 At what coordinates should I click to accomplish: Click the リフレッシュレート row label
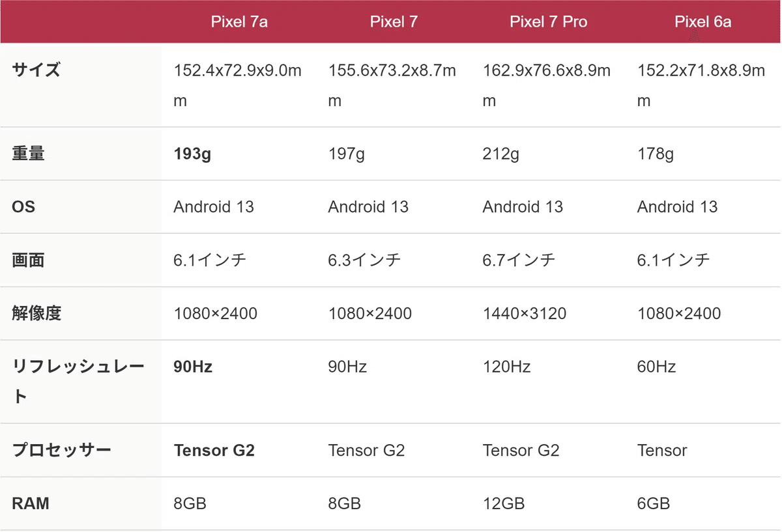point(78,382)
